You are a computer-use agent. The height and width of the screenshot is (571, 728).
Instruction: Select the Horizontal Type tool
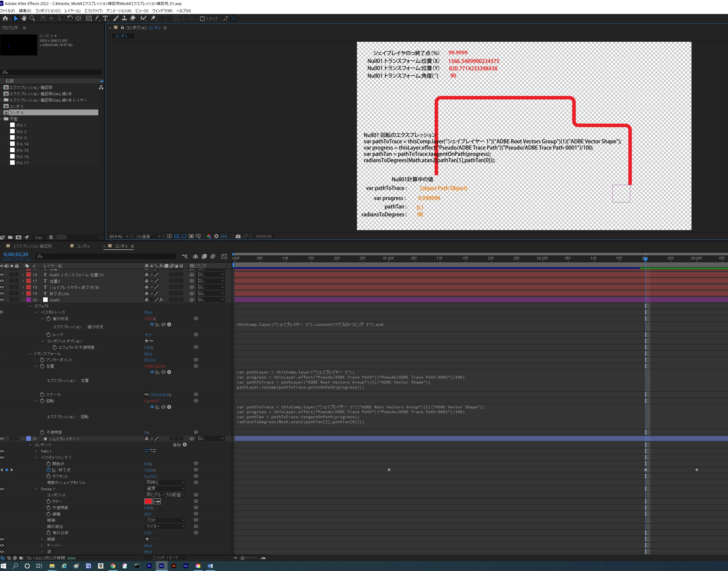105,19
